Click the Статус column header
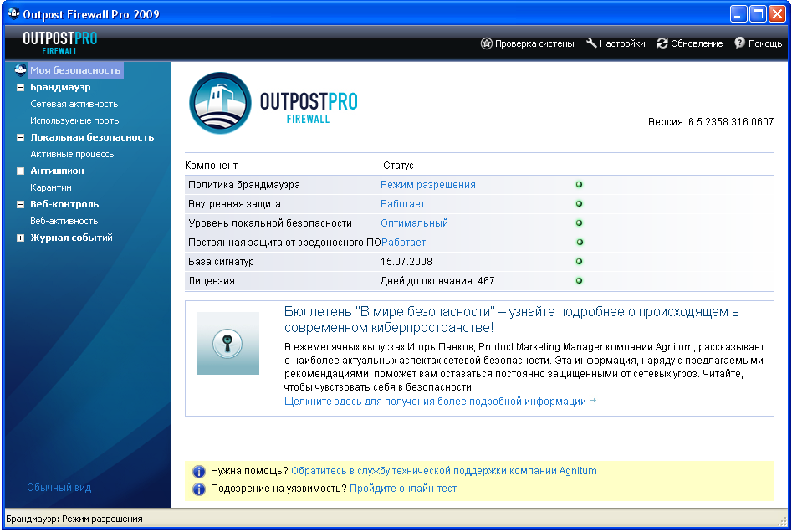The height and width of the screenshot is (532, 792). tap(398, 166)
